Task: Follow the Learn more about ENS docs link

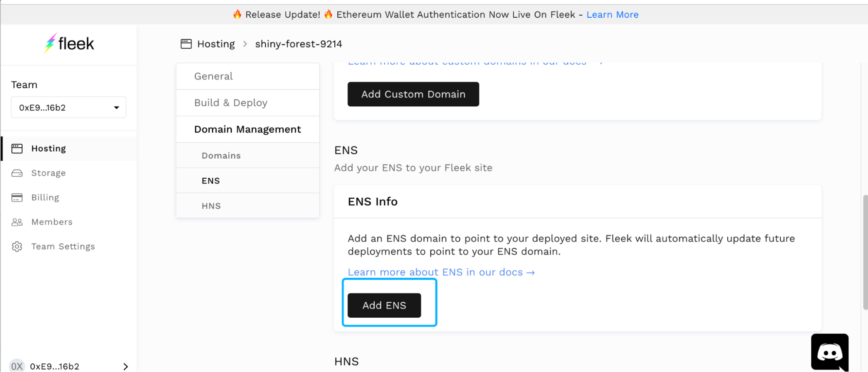Action: pyautogui.click(x=441, y=272)
